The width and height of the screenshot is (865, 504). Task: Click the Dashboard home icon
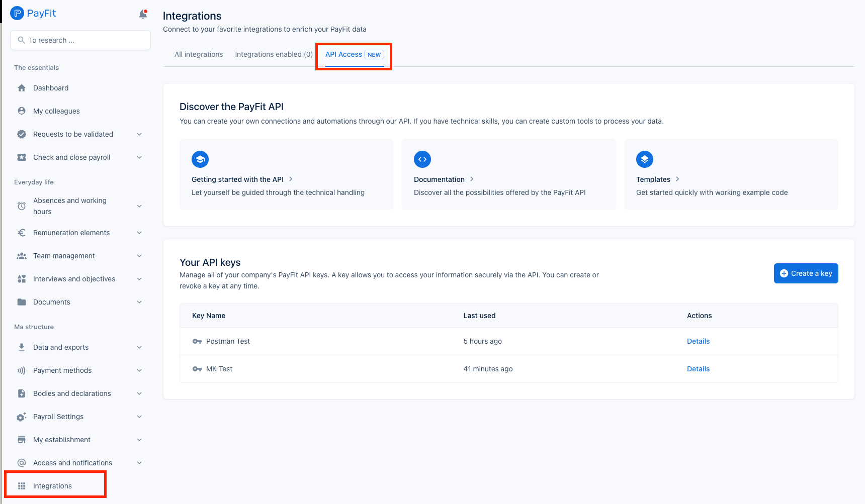22,88
